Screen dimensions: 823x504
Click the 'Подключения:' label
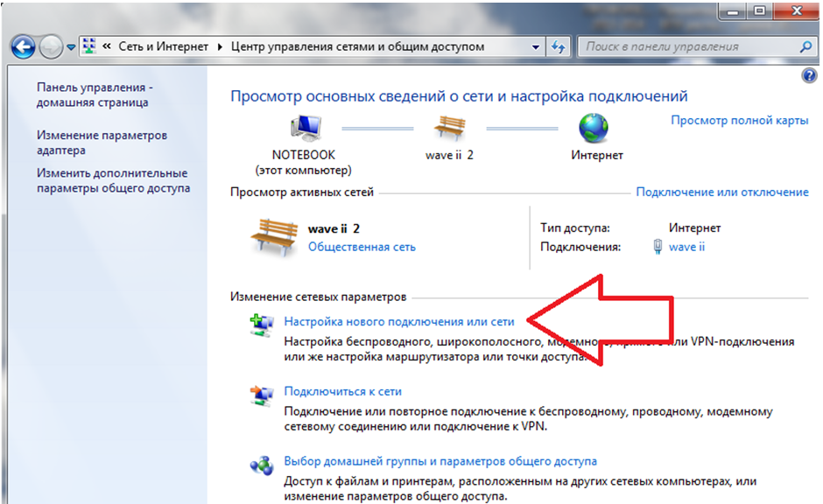point(580,247)
